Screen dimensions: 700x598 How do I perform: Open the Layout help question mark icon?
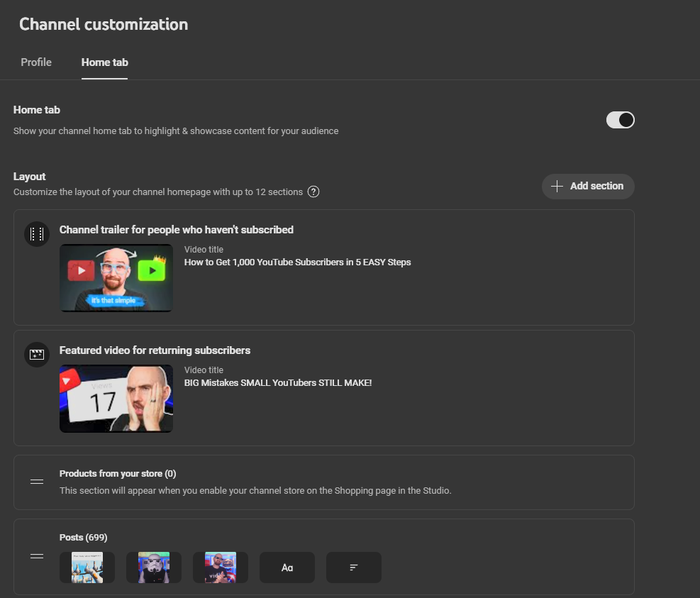[x=313, y=192]
